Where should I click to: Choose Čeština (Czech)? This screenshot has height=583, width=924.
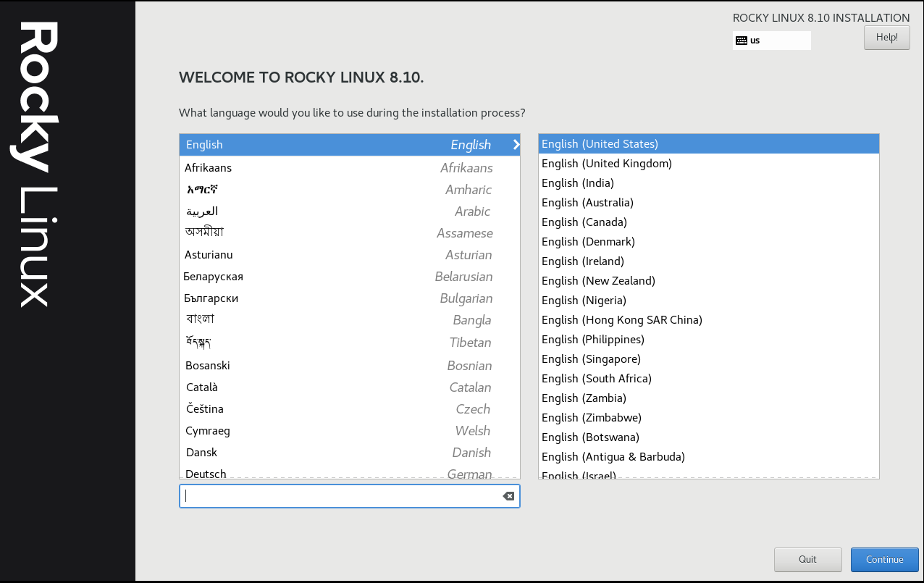pyautogui.click(x=350, y=408)
